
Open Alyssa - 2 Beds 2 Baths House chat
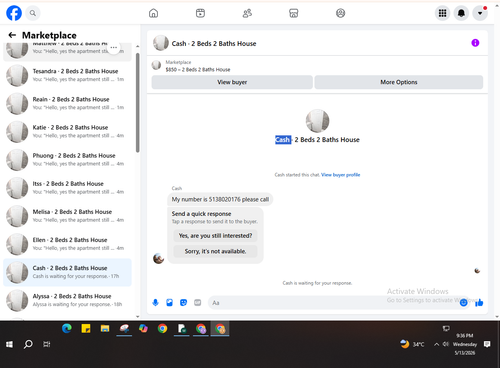click(67, 300)
